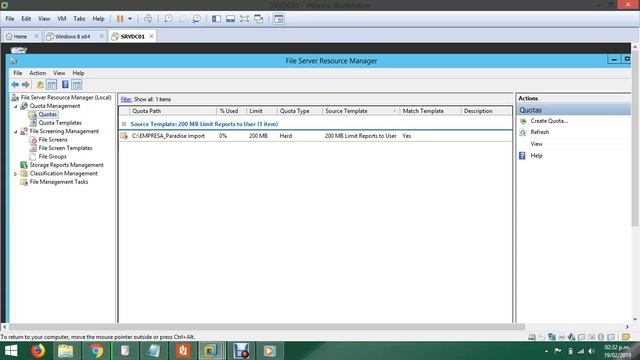The image size is (640, 360).
Task: Click the Unity mode icon
Action: (x=258, y=19)
